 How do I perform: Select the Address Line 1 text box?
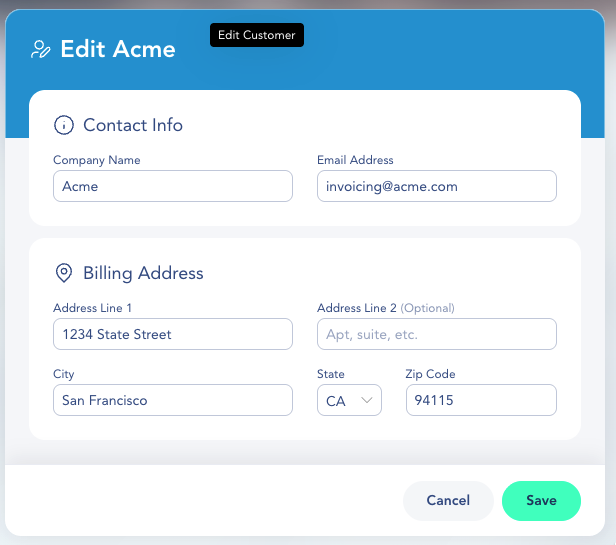[x=172, y=334]
